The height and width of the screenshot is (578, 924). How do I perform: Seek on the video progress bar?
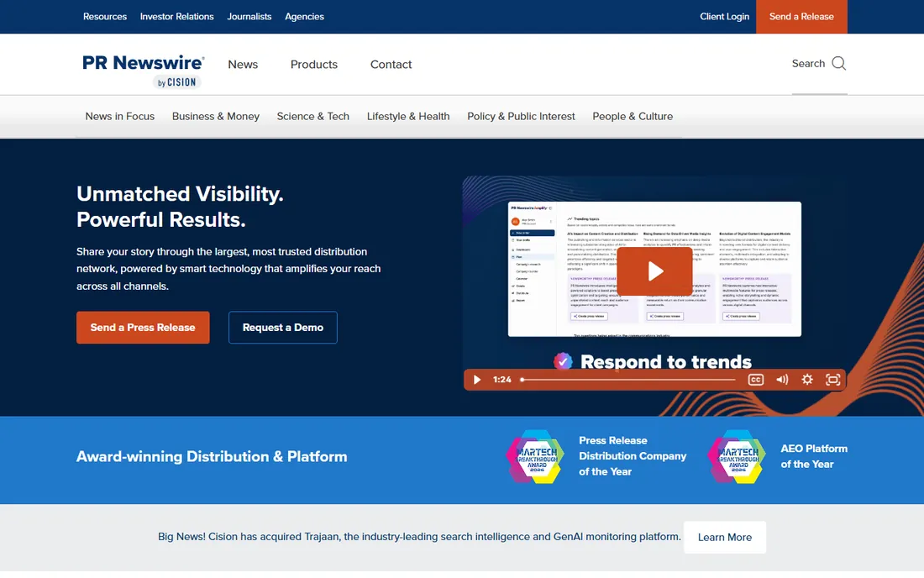click(x=628, y=380)
